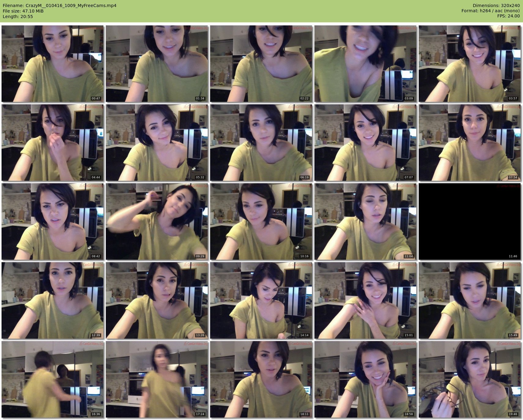The height and width of the screenshot is (420, 523).
Task: Click the Dimensions 320x240 text
Action: (496, 6)
